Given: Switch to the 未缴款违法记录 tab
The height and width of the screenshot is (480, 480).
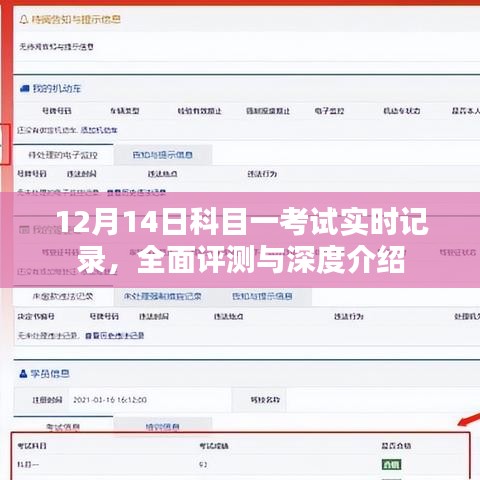Looking at the screenshot, I should coord(63,296).
